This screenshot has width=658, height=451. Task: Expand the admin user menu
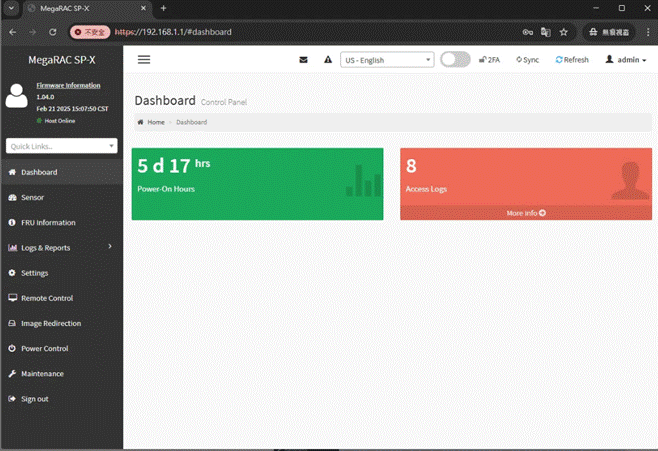click(626, 60)
